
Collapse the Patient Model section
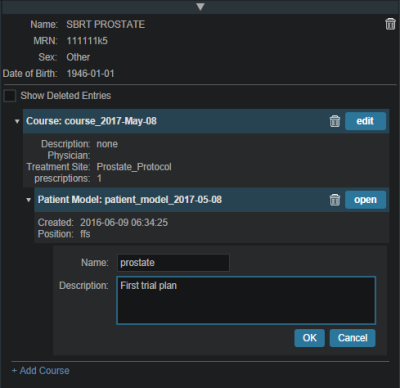pyautogui.click(x=28, y=200)
